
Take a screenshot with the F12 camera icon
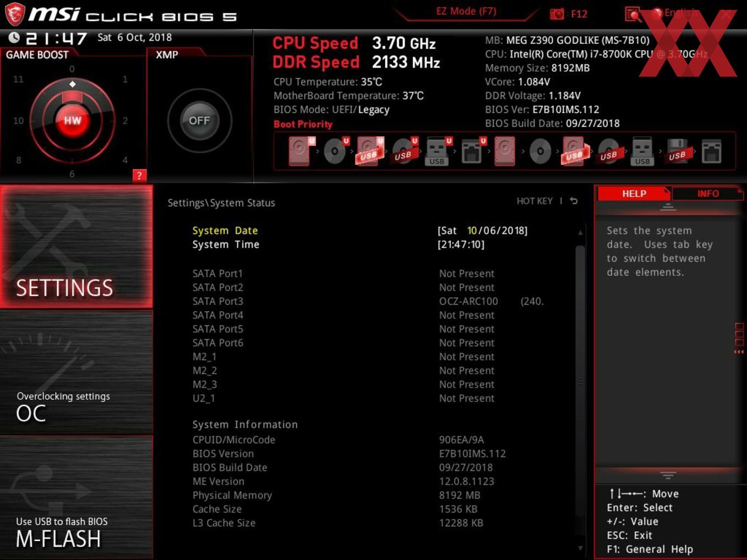click(x=557, y=14)
